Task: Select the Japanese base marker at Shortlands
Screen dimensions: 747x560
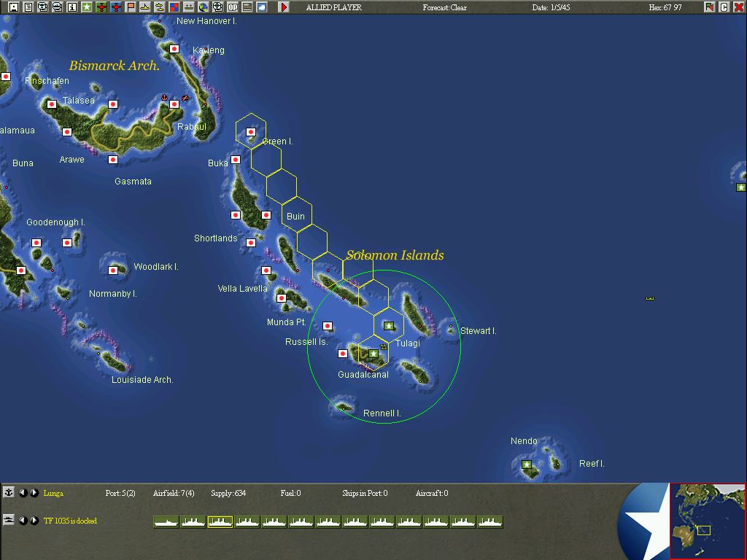Action: [251, 243]
